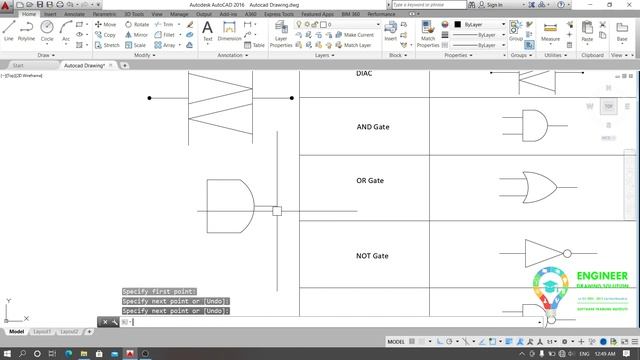Image resolution: width=640 pixels, height=360 pixels.
Task: Activate the Trim tool
Action: [164, 24]
